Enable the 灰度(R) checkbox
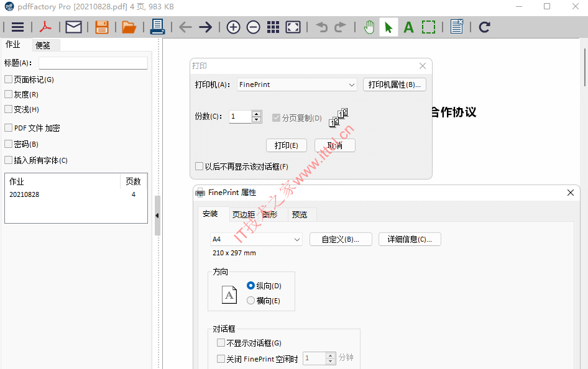 click(x=8, y=94)
